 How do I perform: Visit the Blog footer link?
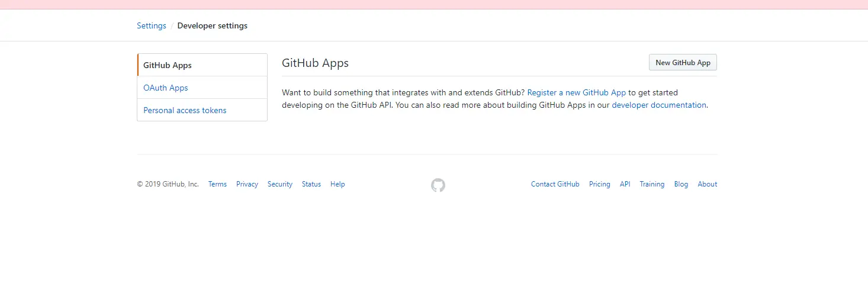pos(681,184)
